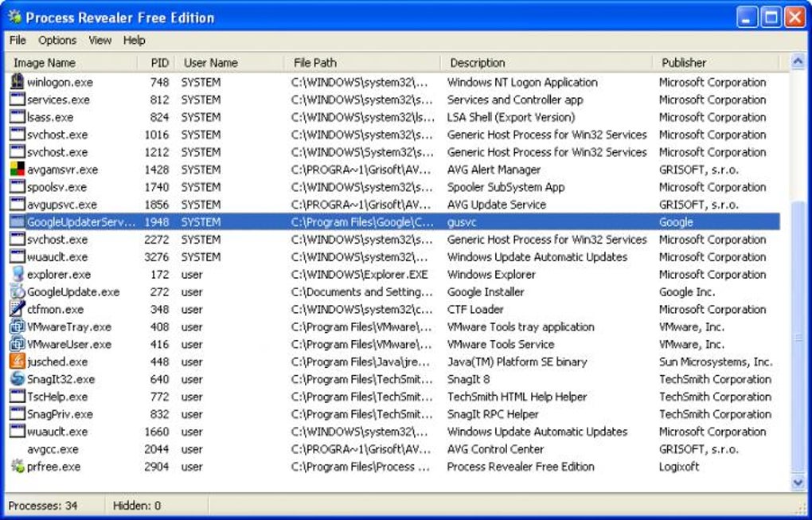
Task: Select 'Google Installer' description cell
Action: [486, 291]
